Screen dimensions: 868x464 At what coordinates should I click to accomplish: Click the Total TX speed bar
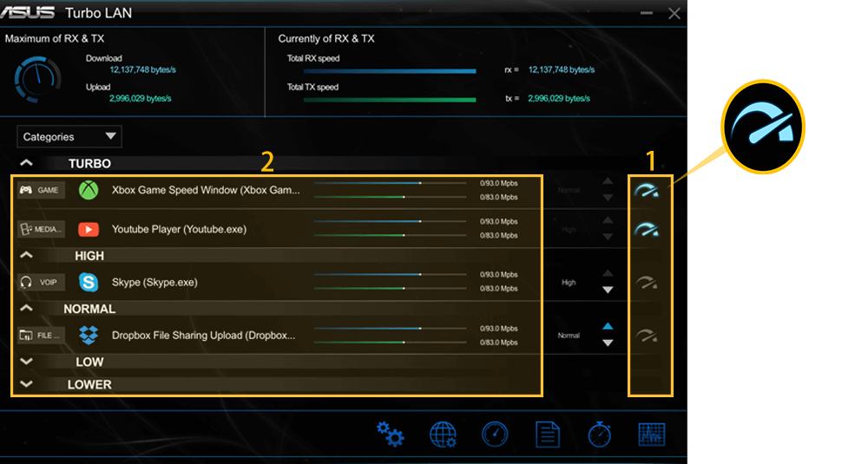[x=390, y=100]
